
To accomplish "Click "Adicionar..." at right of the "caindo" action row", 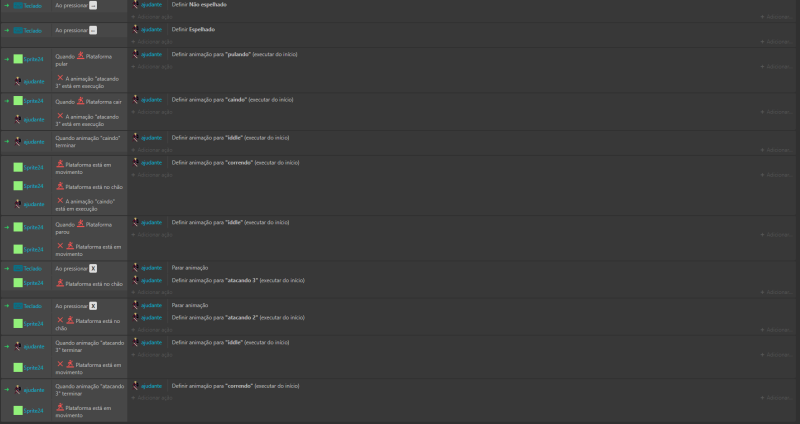I will 776,112.
